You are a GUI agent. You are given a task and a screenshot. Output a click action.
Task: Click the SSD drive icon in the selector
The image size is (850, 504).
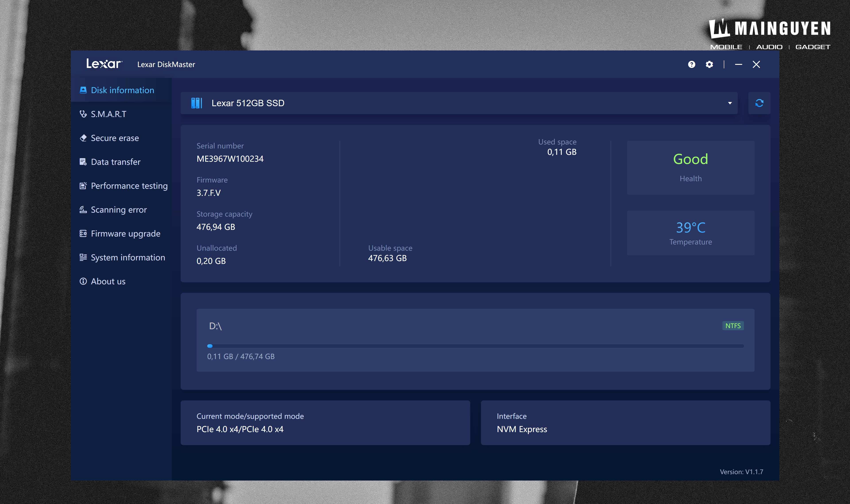click(x=196, y=103)
